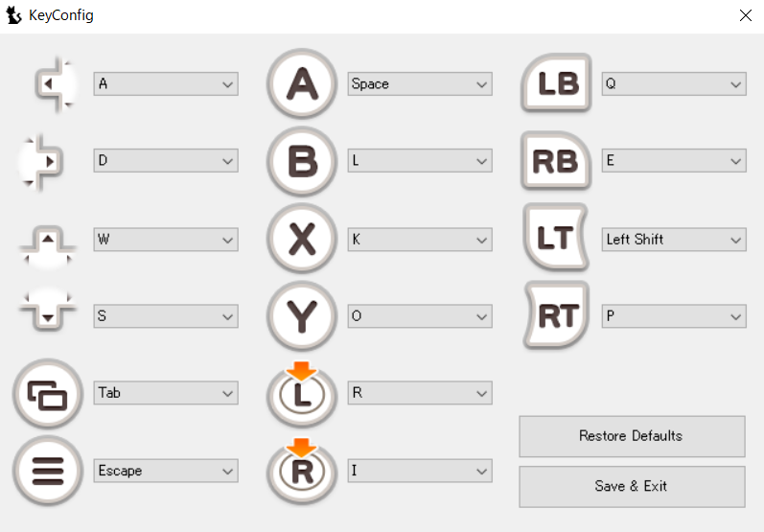This screenshot has height=532, width=764.
Task: Open the Tab key dropdown
Action: click(166, 393)
